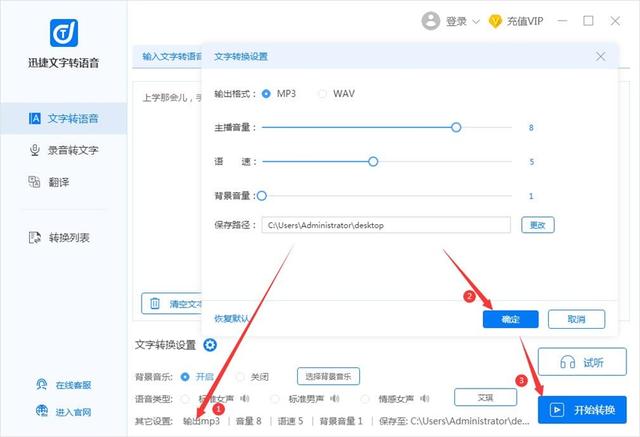Image resolution: width=640 pixels, height=437 pixels.
Task: Open the 文字转换设置 gear icon
Action: pos(210,345)
